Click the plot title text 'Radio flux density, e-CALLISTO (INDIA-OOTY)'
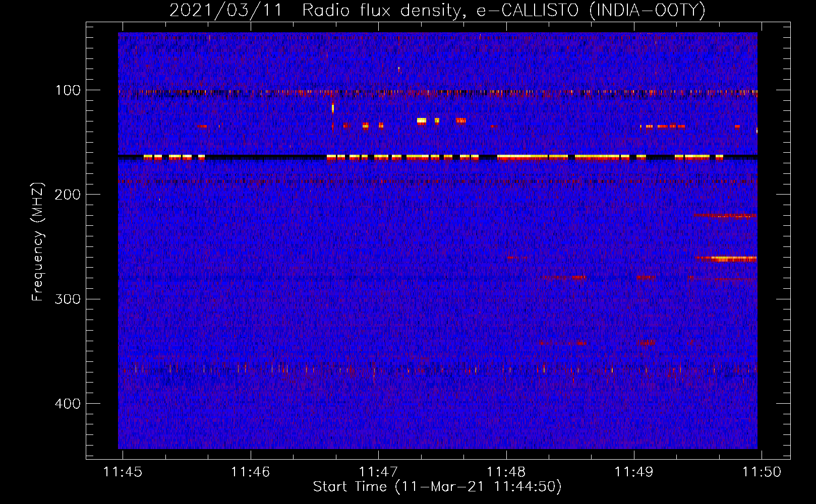 tap(504, 10)
